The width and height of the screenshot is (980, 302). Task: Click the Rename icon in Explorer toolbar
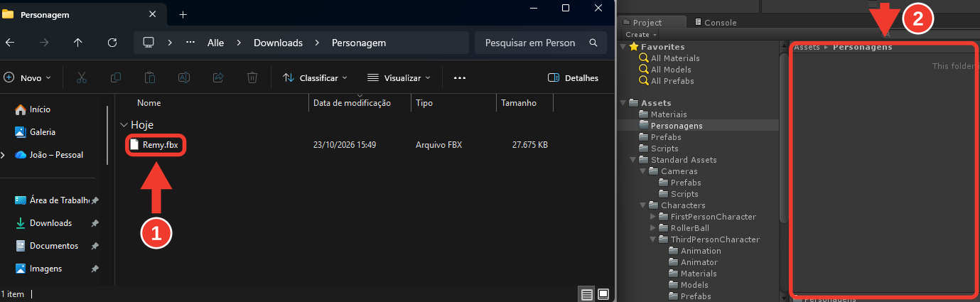click(183, 77)
